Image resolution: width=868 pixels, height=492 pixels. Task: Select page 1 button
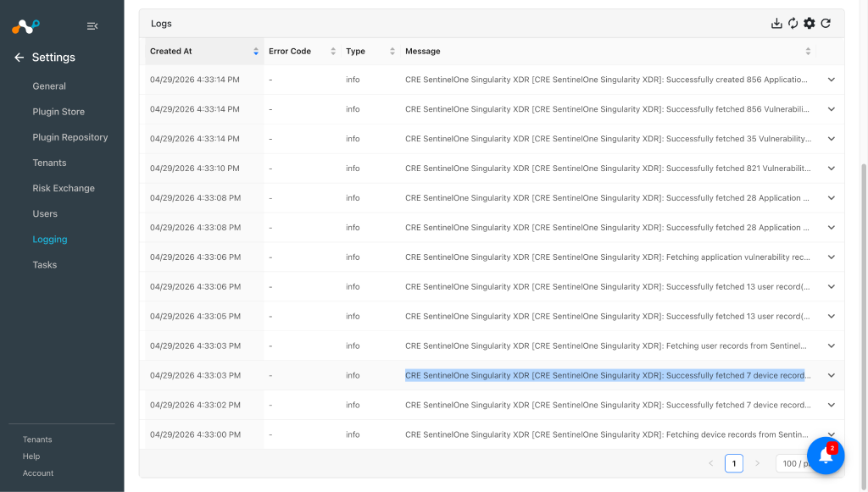tap(734, 463)
